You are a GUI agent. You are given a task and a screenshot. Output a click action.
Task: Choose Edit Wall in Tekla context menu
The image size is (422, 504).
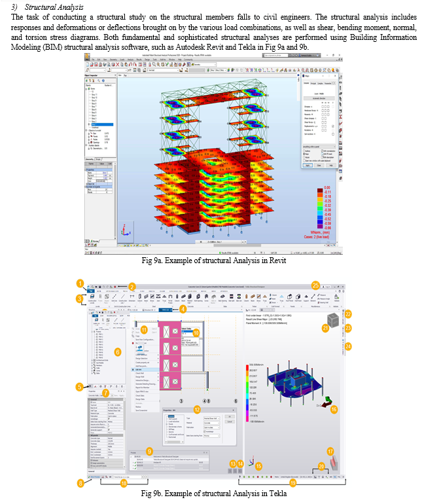145,370
